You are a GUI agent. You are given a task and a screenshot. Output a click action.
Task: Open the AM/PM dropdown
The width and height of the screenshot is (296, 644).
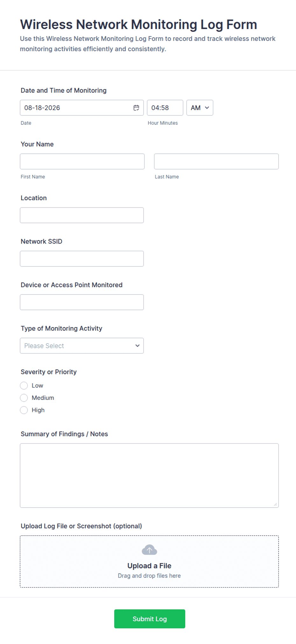click(x=200, y=108)
